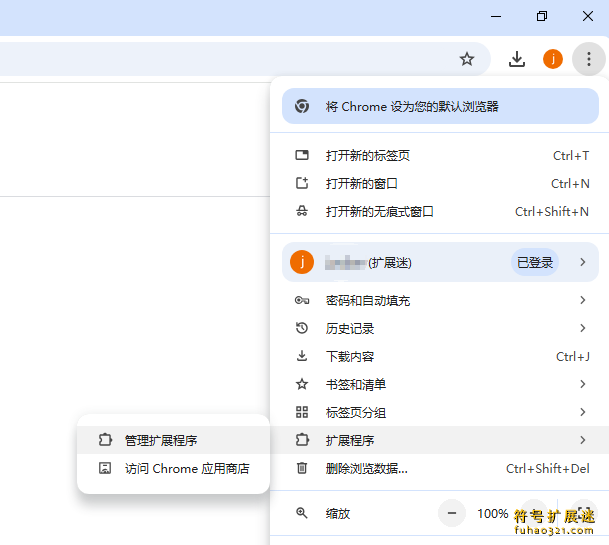
Task: Restore down the Chrome window
Action: (541, 16)
